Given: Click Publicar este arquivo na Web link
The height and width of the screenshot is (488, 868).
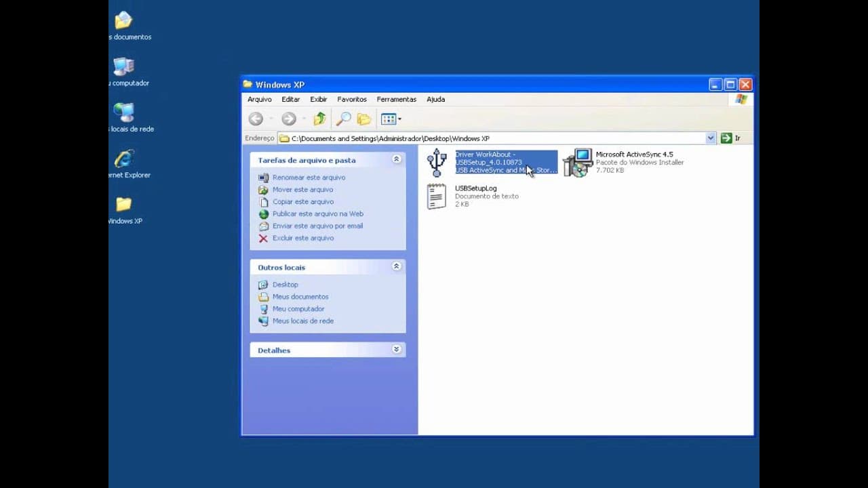Looking at the screenshot, I should 318,214.
